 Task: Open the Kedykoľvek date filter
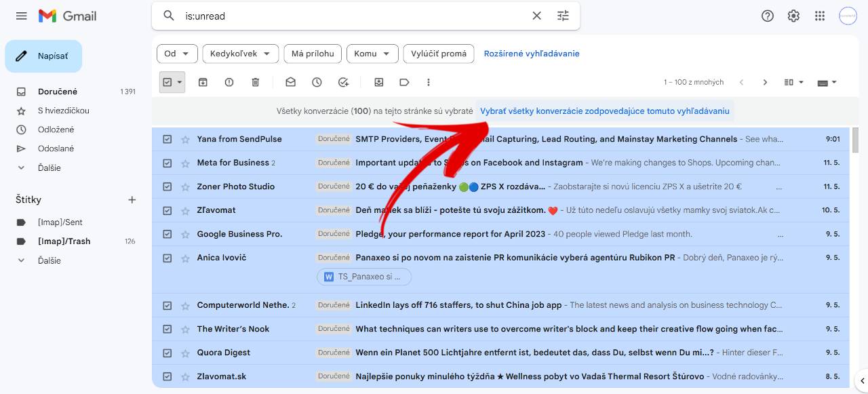tap(240, 54)
